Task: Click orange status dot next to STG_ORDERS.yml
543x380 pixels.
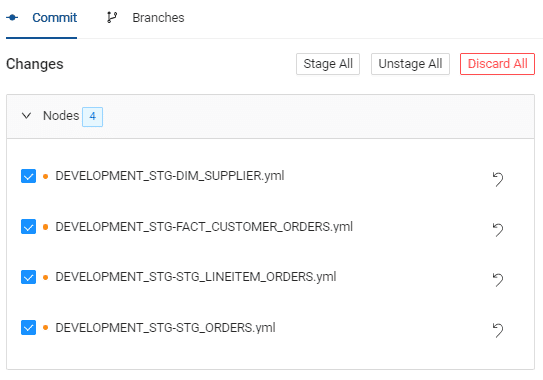Action: coord(45,328)
